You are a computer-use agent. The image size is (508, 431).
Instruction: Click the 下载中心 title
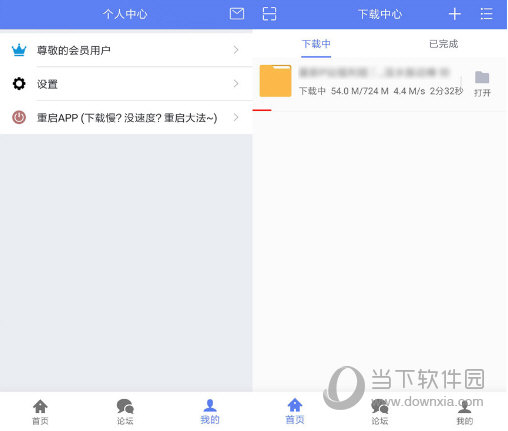pos(380,14)
